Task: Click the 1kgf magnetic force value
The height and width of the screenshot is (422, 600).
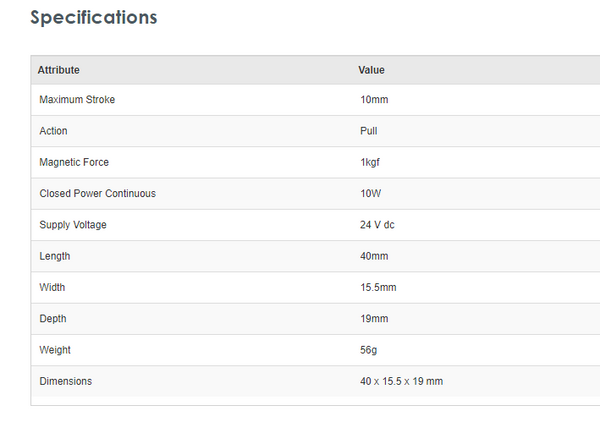Action: [x=372, y=162]
